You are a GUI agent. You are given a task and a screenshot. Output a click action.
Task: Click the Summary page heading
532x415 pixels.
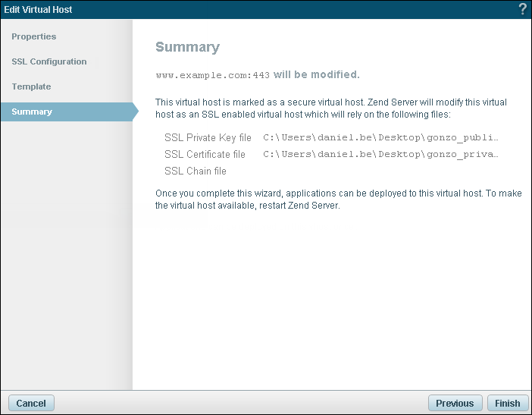pyautogui.click(x=187, y=47)
